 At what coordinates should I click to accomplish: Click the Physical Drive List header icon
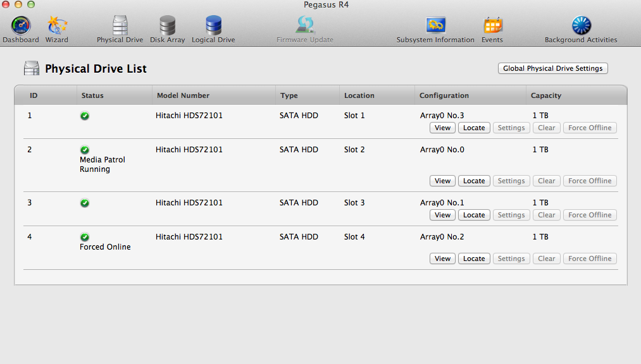click(31, 68)
